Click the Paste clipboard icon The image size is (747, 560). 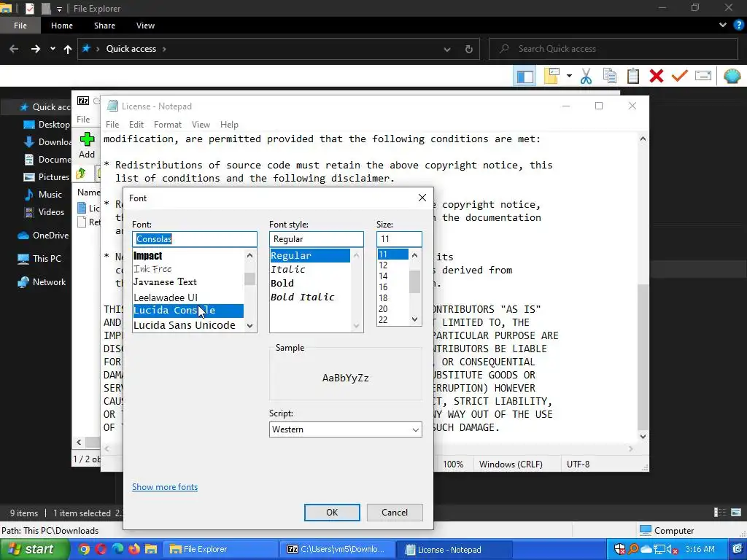633,76
